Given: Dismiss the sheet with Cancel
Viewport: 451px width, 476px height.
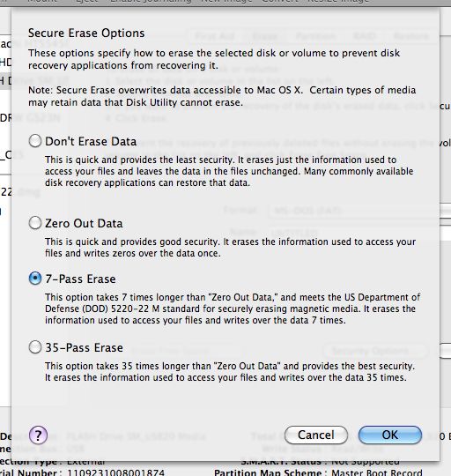Looking at the screenshot, I should (316, 435).
